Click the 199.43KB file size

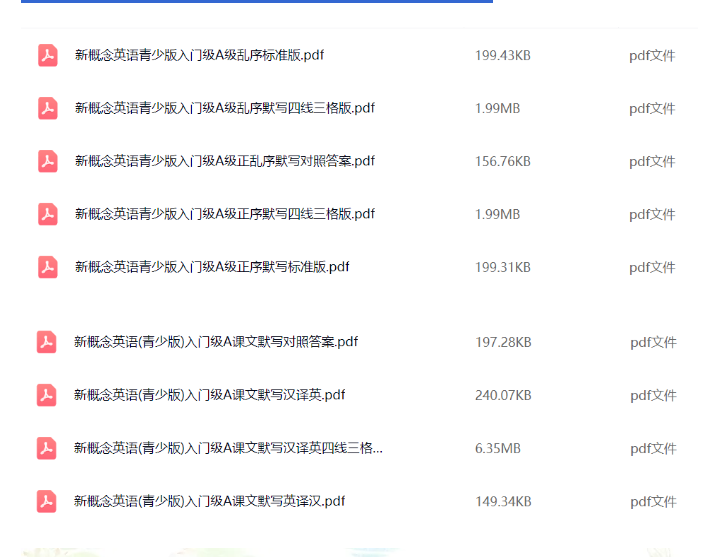pos(503,56)
